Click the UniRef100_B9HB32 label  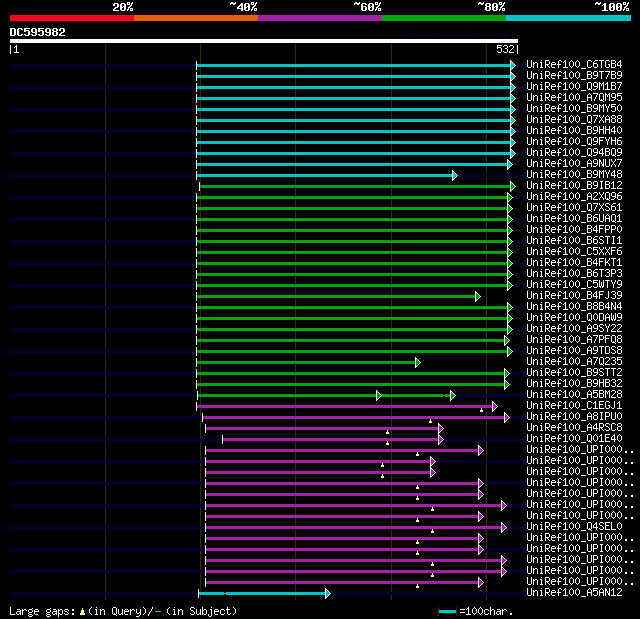click(x=574, y=384)
